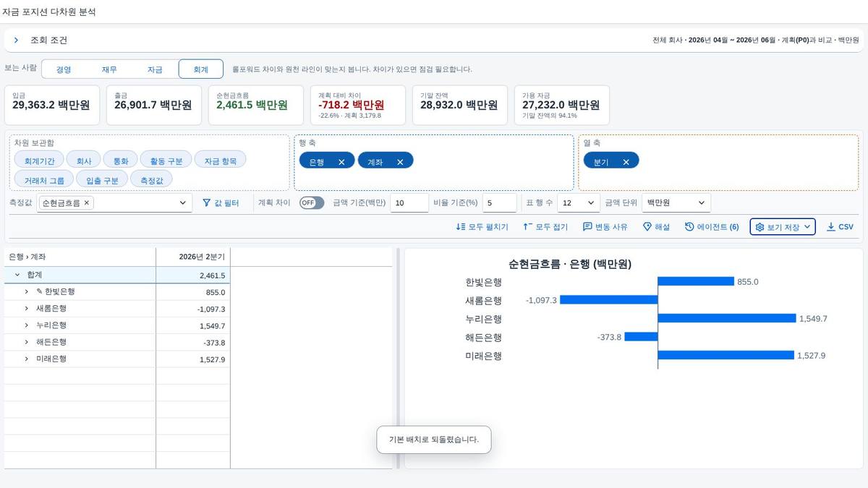Open the 측정값 measure dropdown
This screenshot has height=488, width=868.
click(x=182, y=203)
